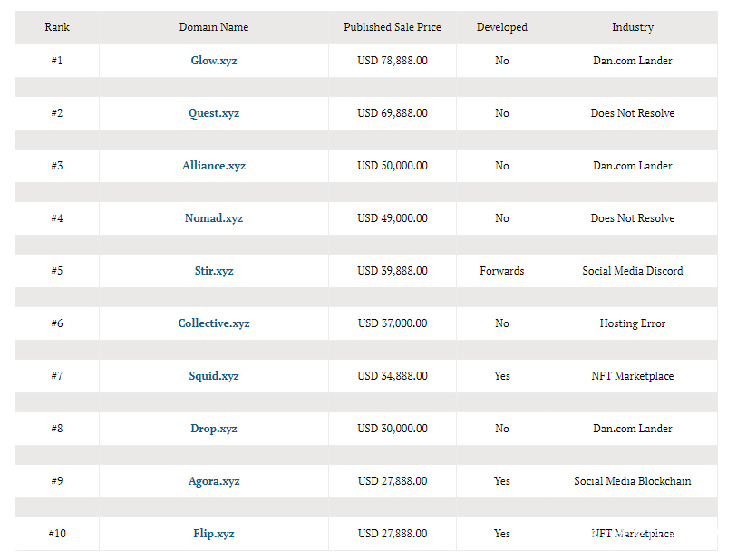Screen dimensions: 737x560
Task: Open the Quest.xyz domain link
Action: [213, 113]
